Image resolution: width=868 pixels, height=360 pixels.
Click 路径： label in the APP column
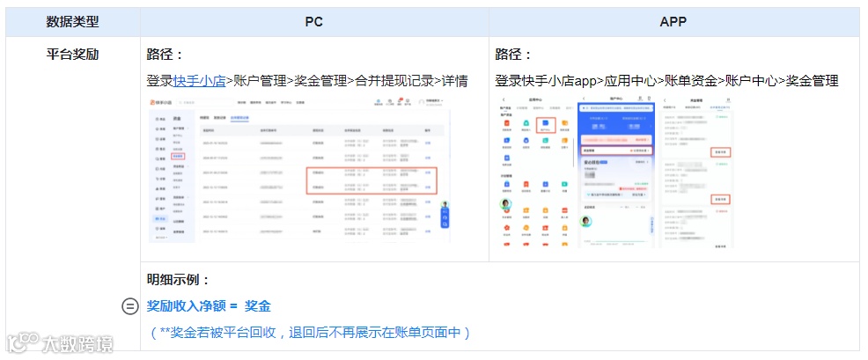tap(514, 55)
